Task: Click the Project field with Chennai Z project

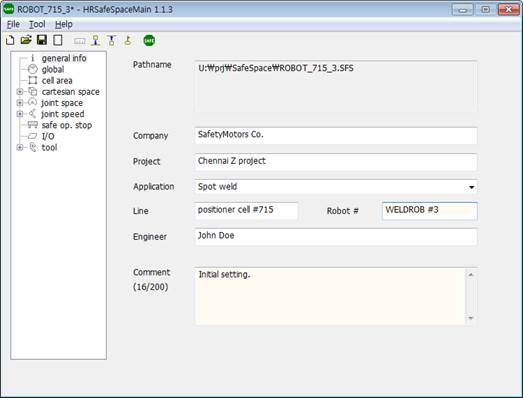Action: click(336, 162)
